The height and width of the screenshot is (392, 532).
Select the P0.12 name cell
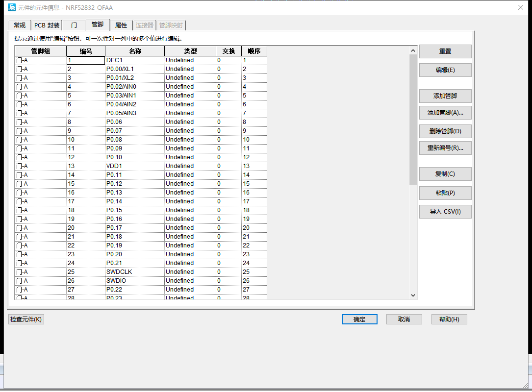[x=135, y=184]
